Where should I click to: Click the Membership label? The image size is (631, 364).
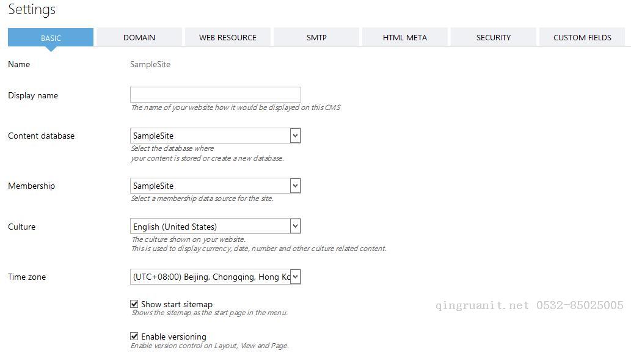[x=31, y=186]
